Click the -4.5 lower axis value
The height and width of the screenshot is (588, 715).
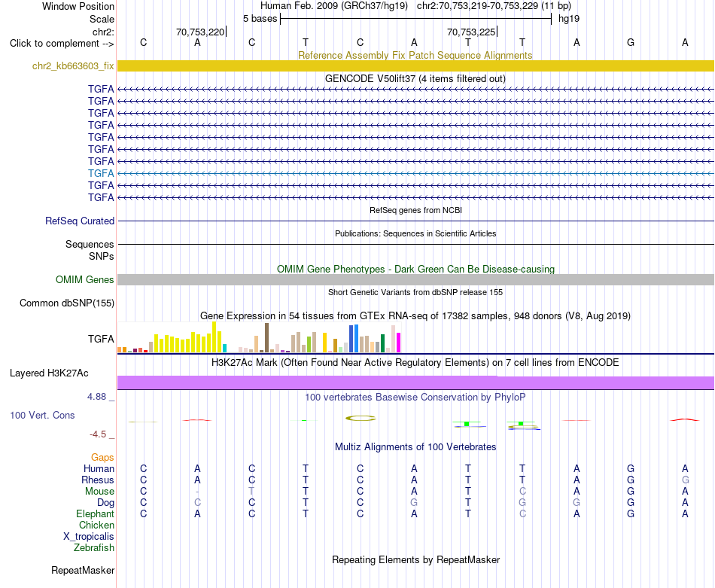(x=98, y=434)
